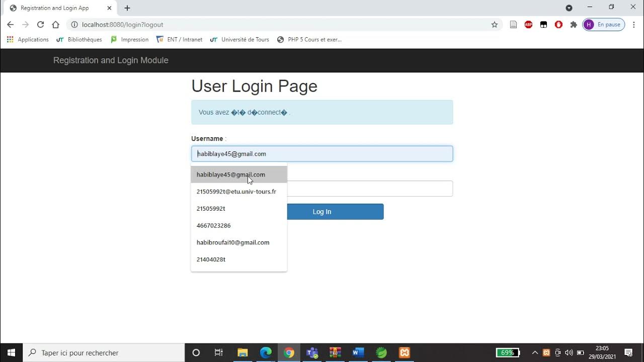This screenshot has width=644, height=362.
Task: Open the Impression bookmark
Action: point(129,40)
